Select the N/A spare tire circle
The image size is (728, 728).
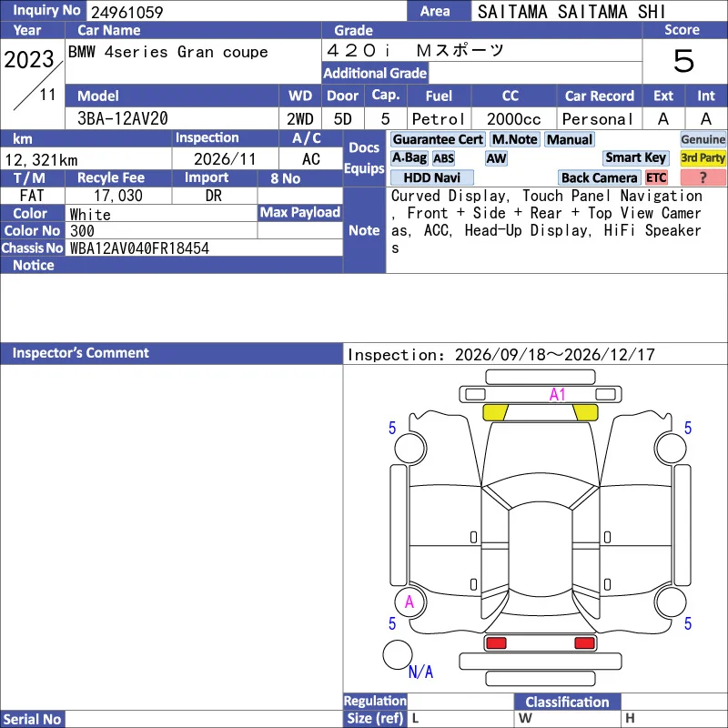point(398,654)
